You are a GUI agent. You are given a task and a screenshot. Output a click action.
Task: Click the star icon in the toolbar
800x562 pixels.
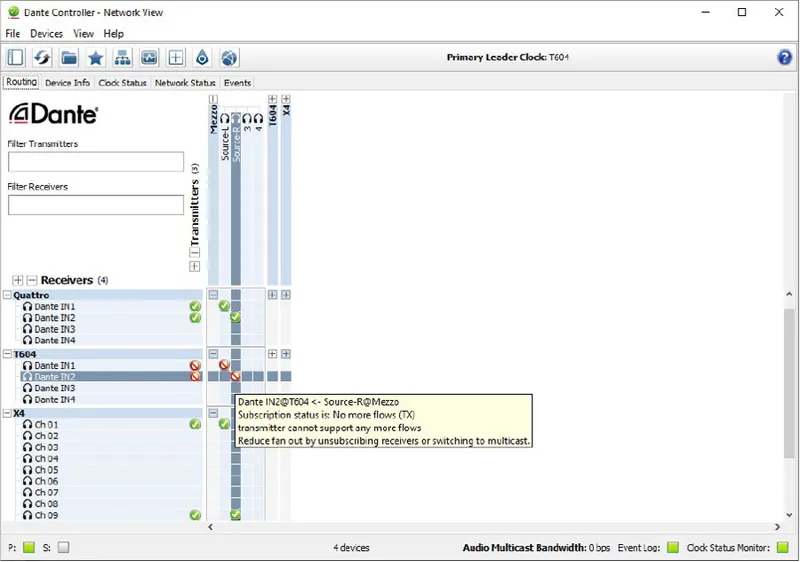coord(95,58)
